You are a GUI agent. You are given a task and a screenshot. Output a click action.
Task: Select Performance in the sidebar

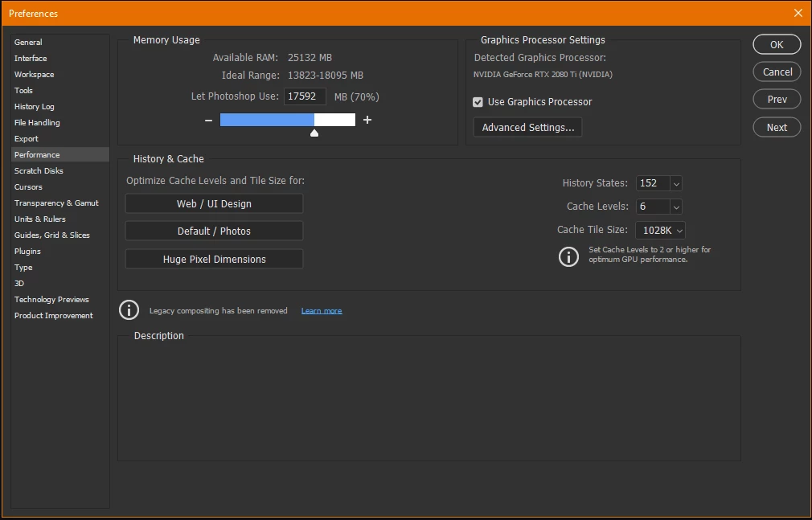click(60, 154)
